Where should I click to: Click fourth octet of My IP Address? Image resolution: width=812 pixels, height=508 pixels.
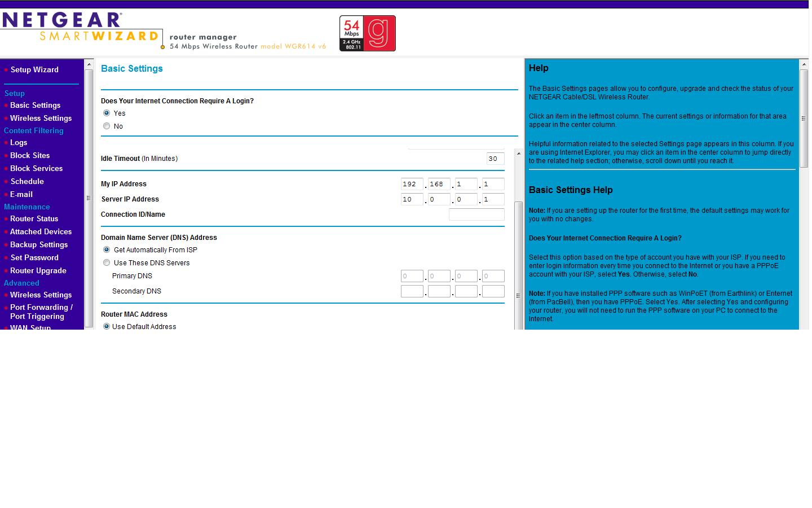[493, 184]
